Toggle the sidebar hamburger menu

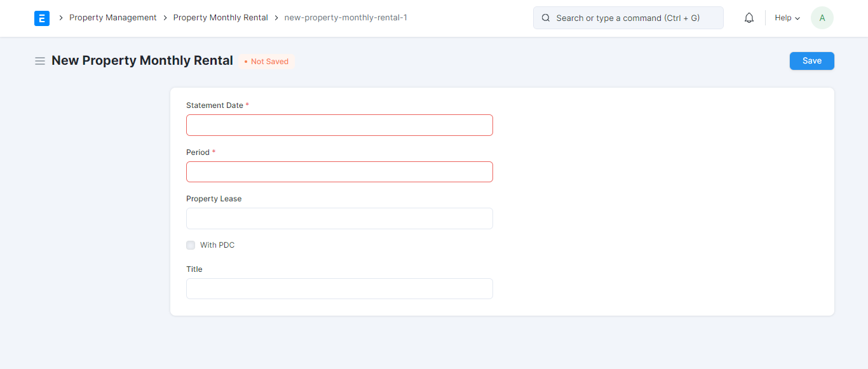point(39,60)
